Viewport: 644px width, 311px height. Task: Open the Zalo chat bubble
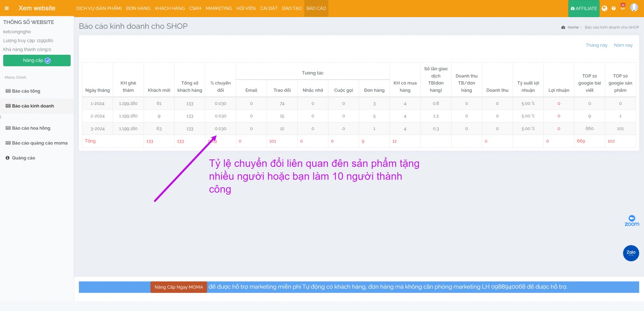[x=631, y=253]
